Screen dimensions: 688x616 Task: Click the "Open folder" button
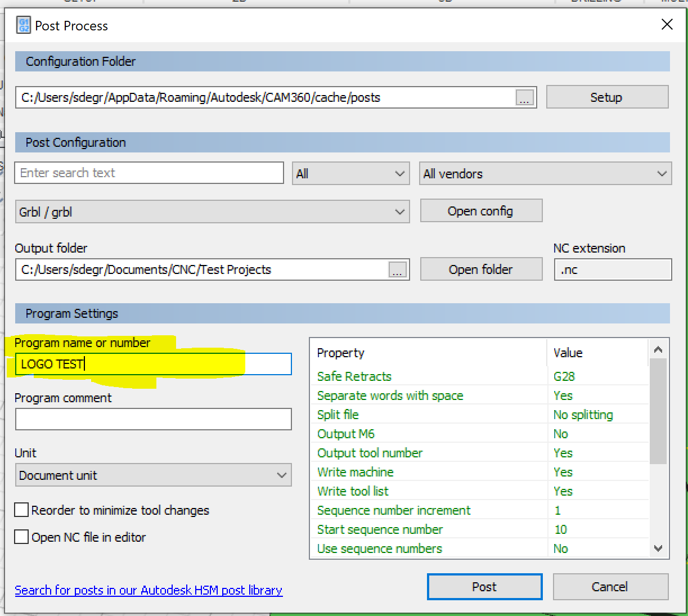point(481,269)
